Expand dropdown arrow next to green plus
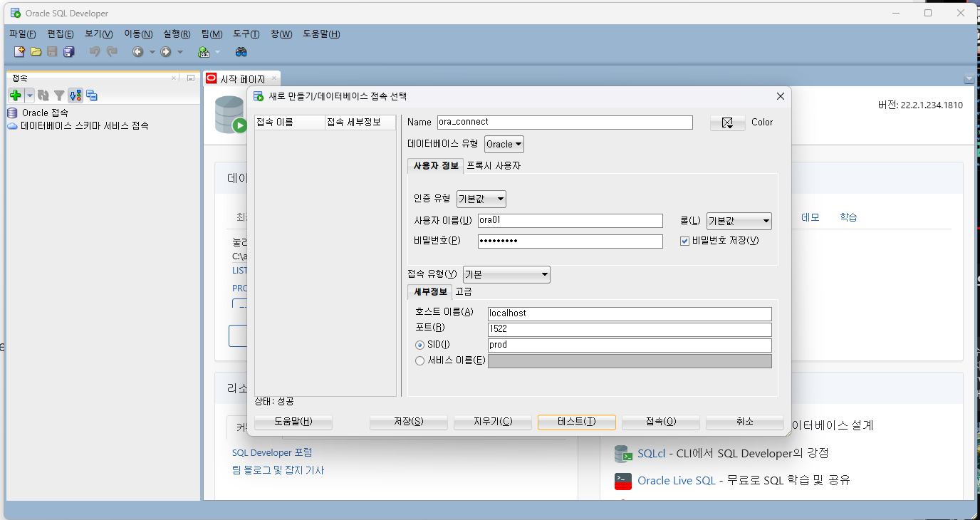 pos(30,95)
